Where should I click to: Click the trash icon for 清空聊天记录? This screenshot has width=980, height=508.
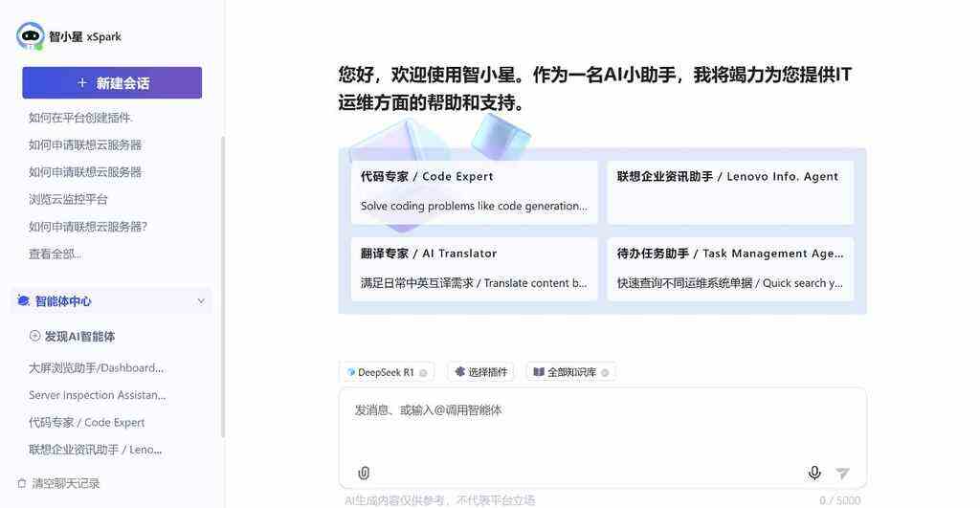(22, 483)
